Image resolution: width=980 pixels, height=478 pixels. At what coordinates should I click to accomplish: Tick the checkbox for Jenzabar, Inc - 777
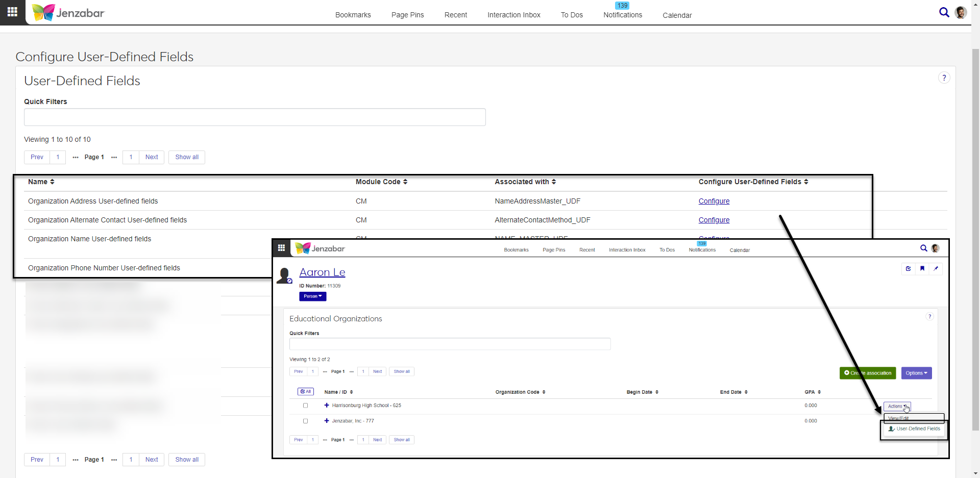[305, 421]
